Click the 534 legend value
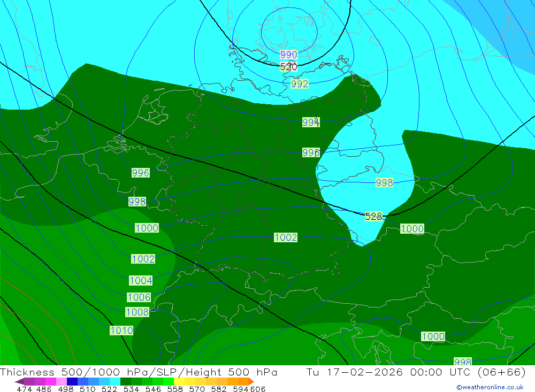The width and height of the screenshot is (535, 392). [132, 389]
